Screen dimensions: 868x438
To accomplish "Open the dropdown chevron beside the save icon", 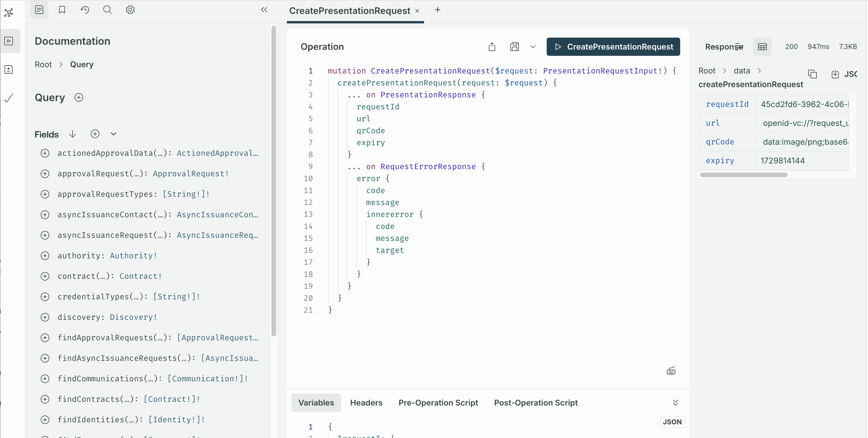I will click(532, 46).
